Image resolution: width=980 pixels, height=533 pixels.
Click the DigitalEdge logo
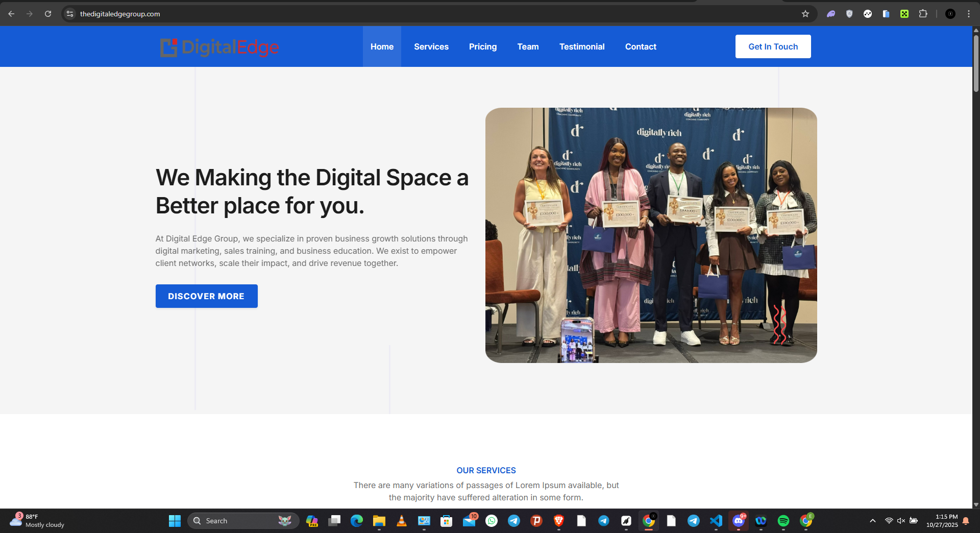[x=219, y=47]
